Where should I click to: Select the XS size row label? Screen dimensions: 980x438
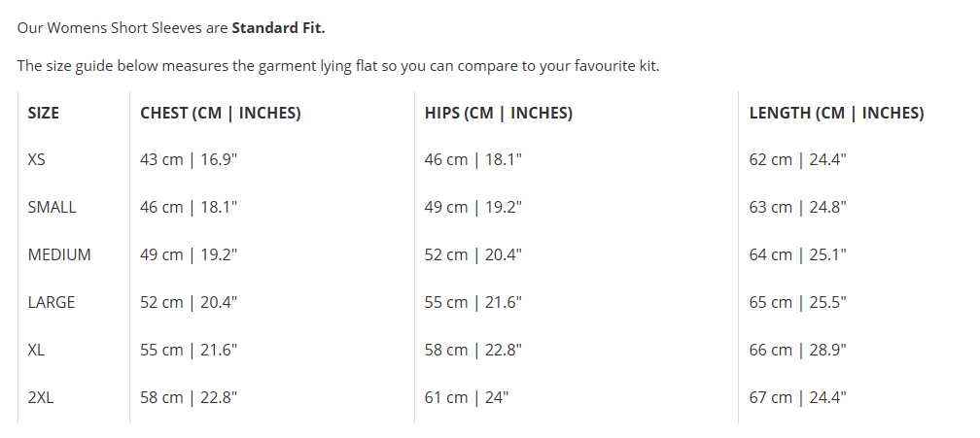(37, 159)
